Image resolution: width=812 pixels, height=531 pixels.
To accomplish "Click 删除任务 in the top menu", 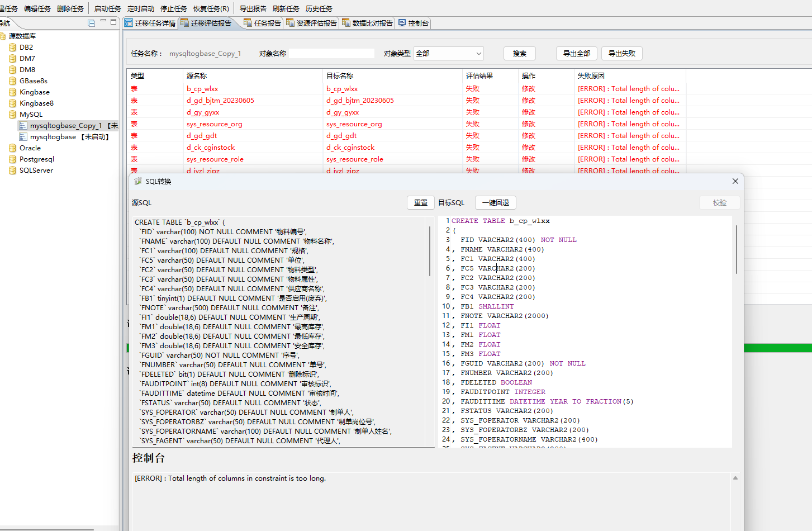I will click(70, 8).
